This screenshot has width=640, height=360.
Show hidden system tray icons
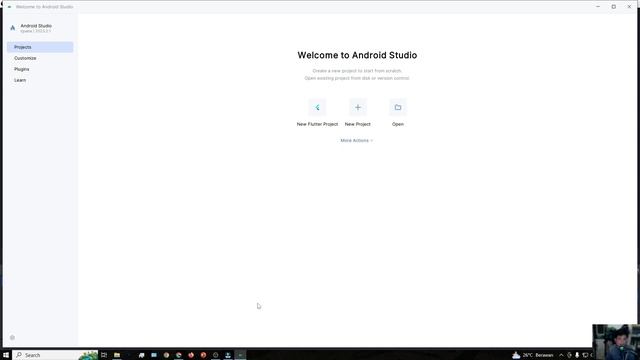[x=561, y=355]
